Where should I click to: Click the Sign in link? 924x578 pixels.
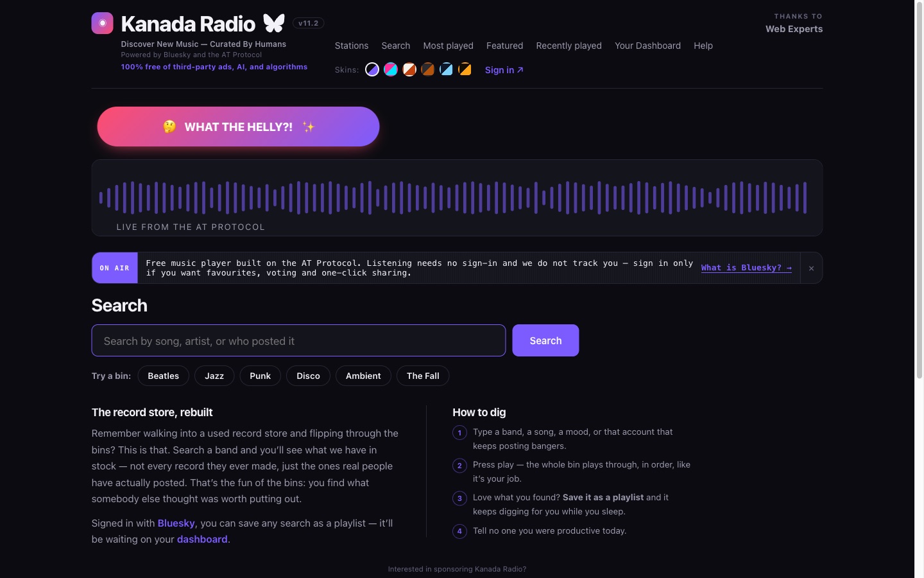pyautogui.click(x=504, y=70)
